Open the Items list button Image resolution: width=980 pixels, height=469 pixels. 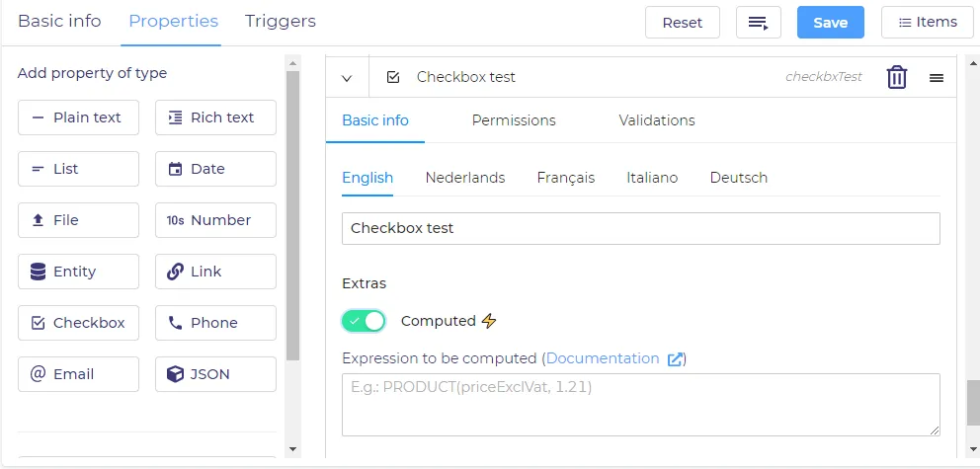928,23
